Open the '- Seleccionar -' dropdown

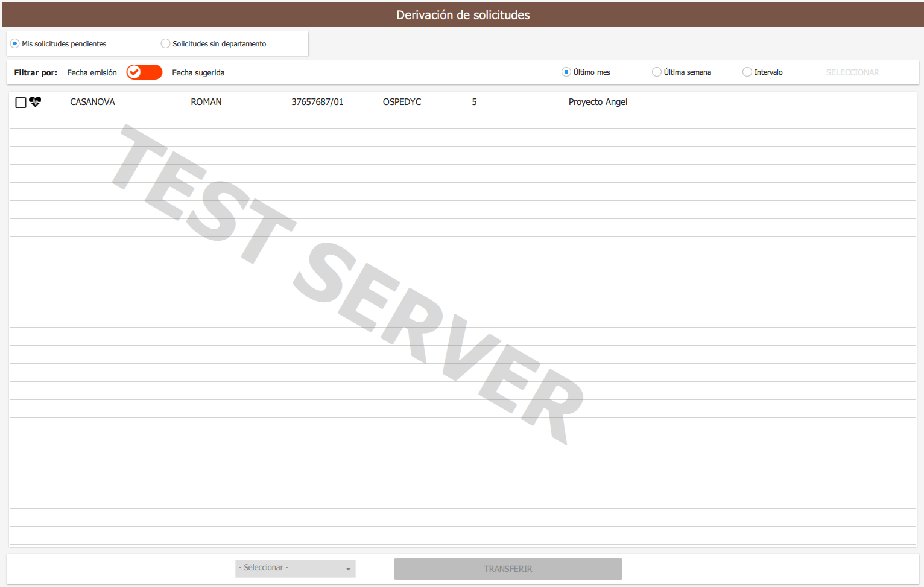click(295, 568)
